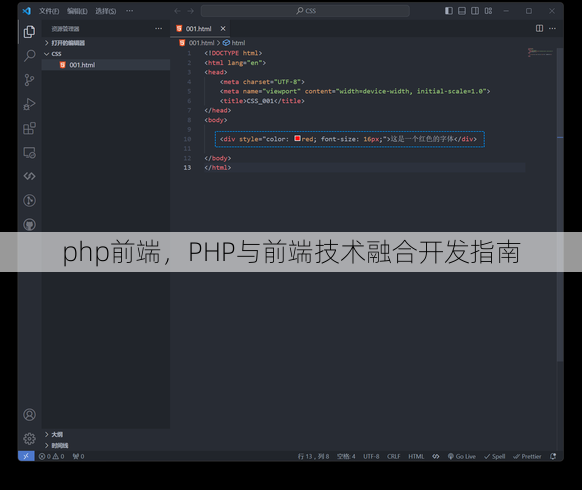Open the Git graph circular icon

29,200
